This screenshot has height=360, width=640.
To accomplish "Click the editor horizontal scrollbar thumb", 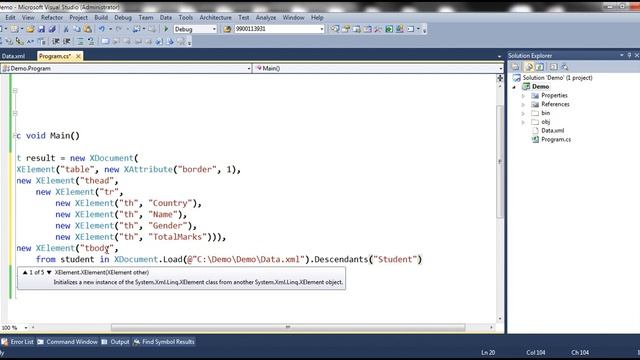I will coord(288,328).
